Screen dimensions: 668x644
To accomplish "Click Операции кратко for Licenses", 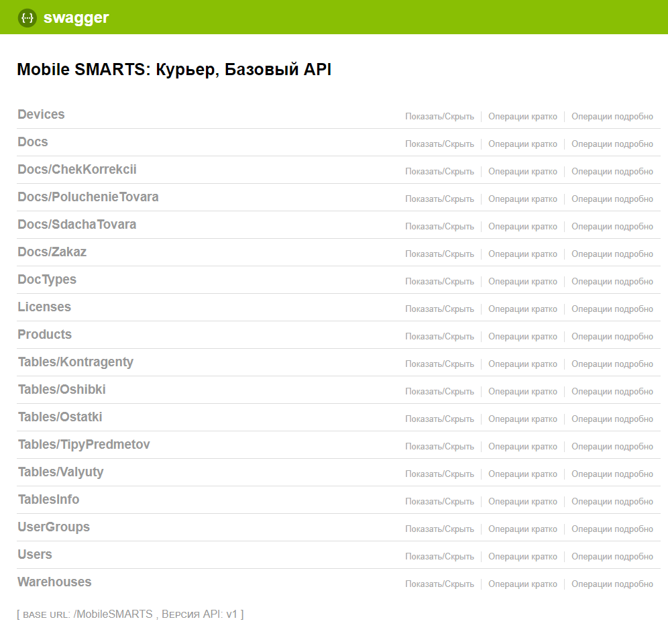I will click(x=522, y=309).
